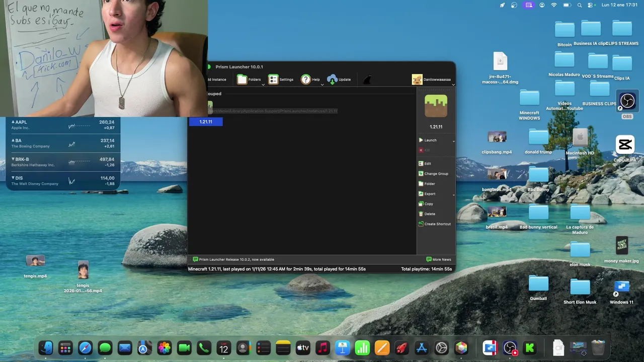Viewport: 644px width, 362px height.
Task: Open System Settings from the Dock
Action: 441,348
